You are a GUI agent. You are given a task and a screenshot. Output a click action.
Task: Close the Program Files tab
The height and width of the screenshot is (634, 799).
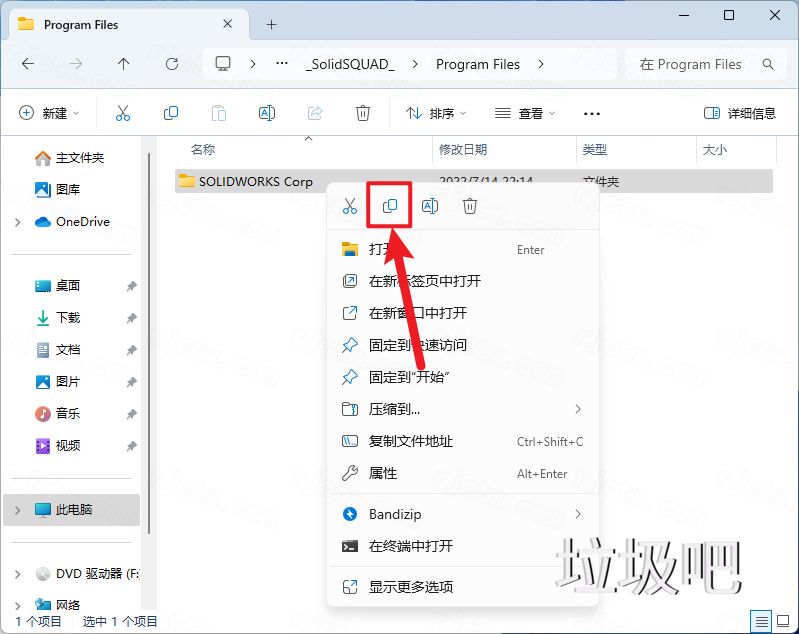(x=228, y=24)
